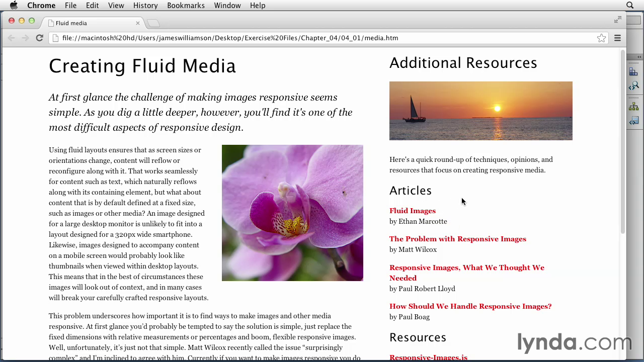Go forward to next page

[25, 38]
